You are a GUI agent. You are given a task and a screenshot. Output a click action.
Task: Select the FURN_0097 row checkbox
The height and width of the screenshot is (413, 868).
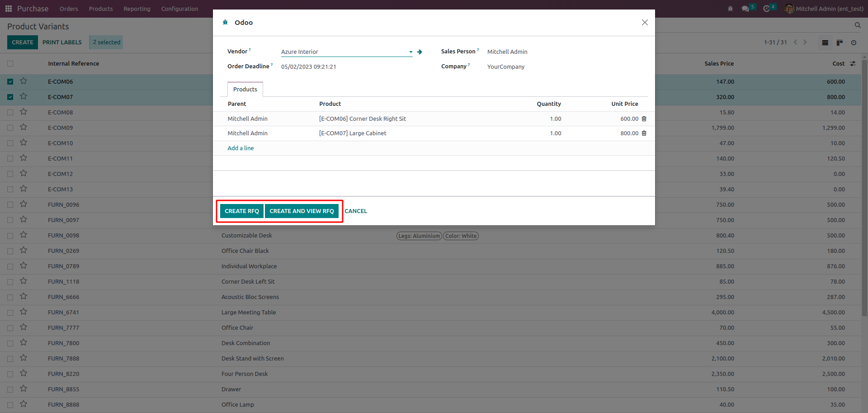point(10,220)
